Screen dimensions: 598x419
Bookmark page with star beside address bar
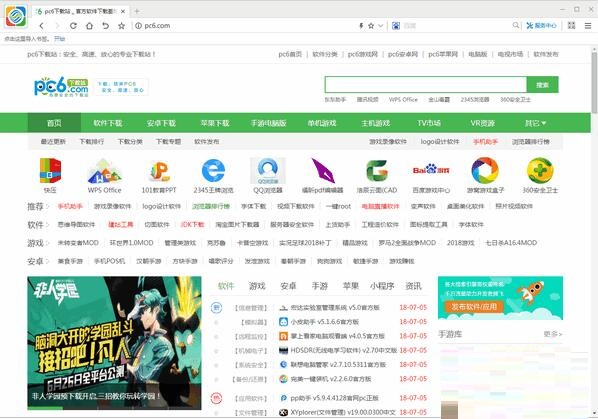[121, 26]
